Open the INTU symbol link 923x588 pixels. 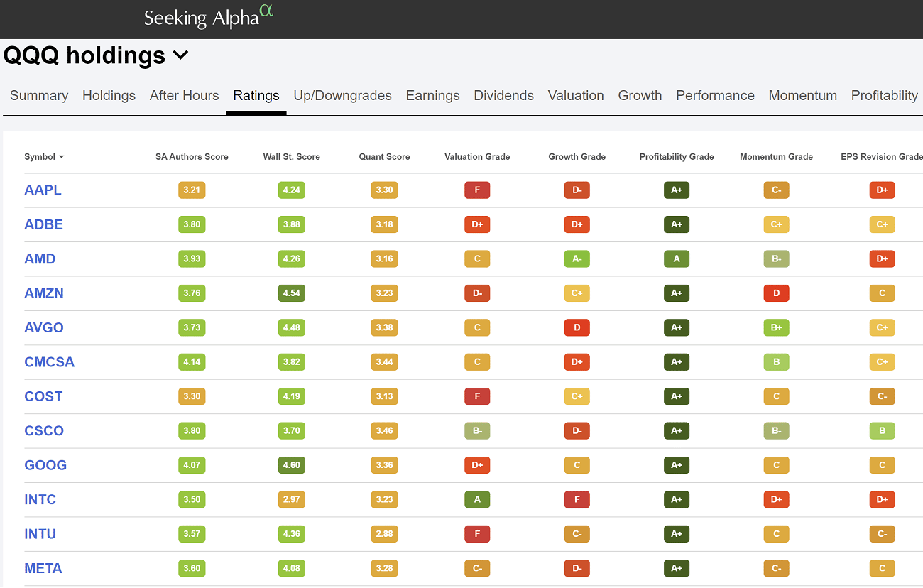(x=40, y=534)
